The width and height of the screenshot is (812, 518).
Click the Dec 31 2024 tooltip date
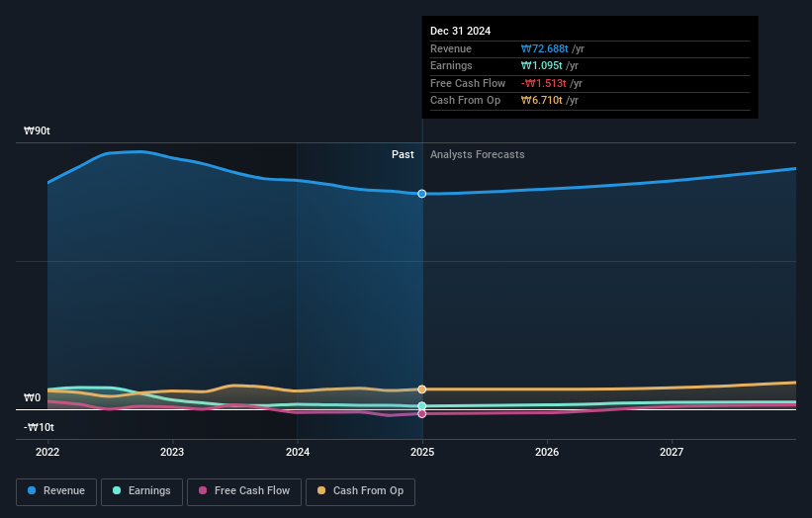pos(460,31)
